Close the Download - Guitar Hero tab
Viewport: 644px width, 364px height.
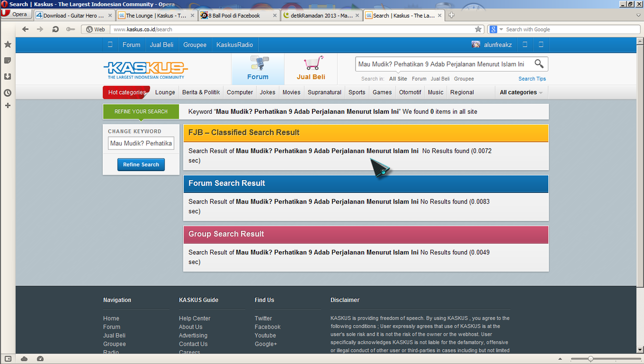[x=110, y=16]
